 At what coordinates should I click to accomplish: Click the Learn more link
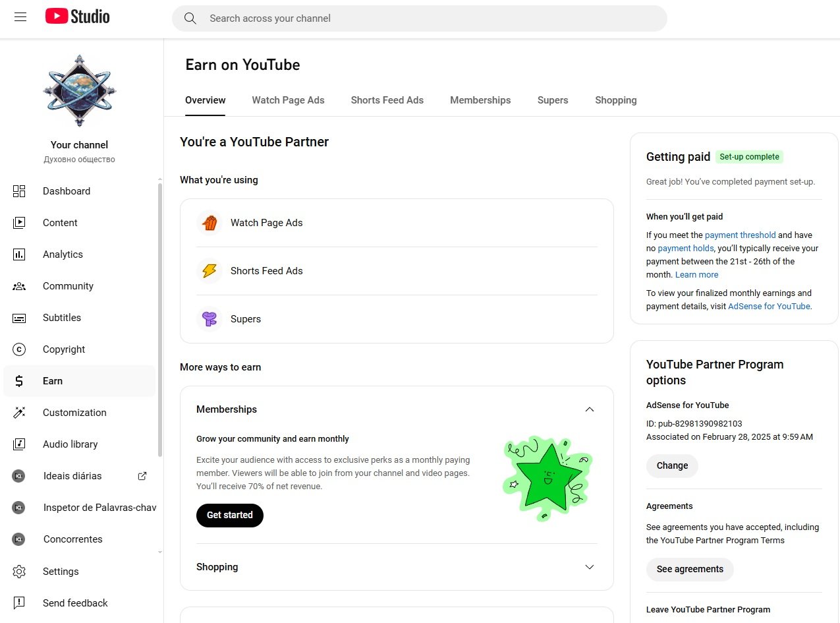pos(696,275)
